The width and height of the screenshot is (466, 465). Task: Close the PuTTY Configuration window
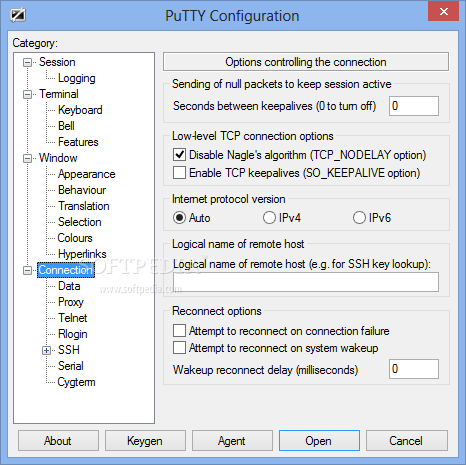444,12
